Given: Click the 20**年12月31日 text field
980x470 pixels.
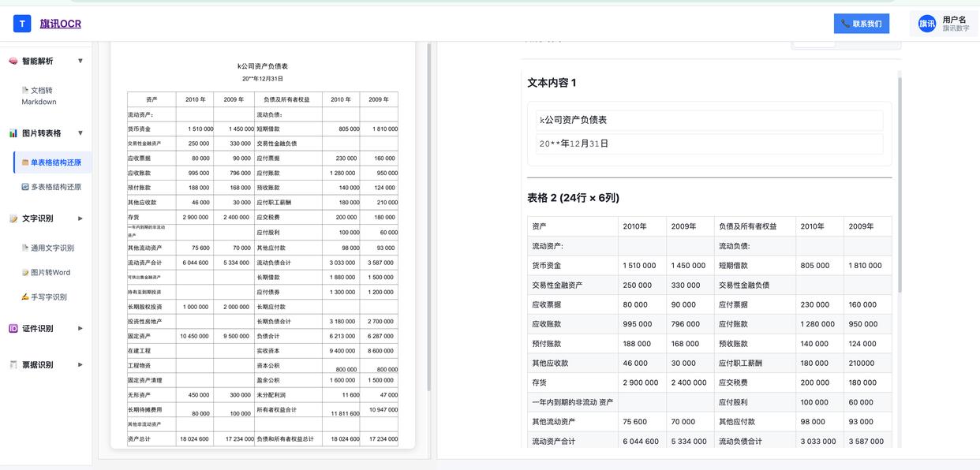Looking at the screenshot, I should [x=709, y=144].
